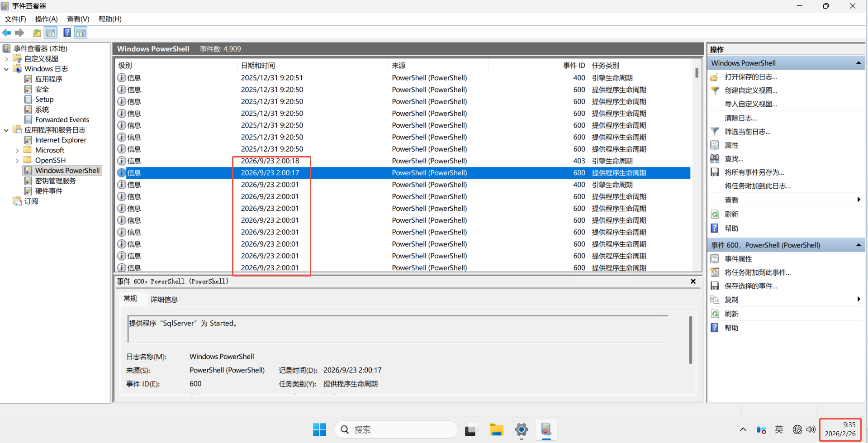Select the 安全 log in the tree
The height and width of the screenshot is (443, 868).
[42, 90]
